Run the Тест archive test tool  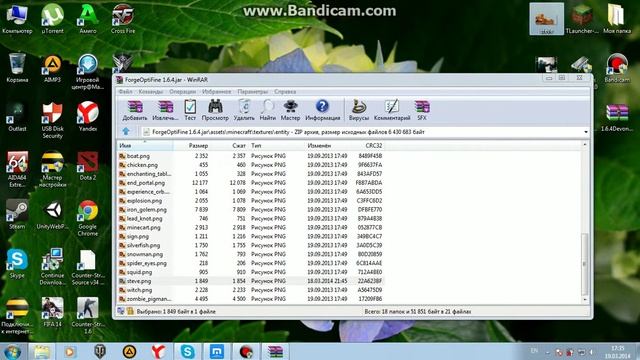(190, 110)
